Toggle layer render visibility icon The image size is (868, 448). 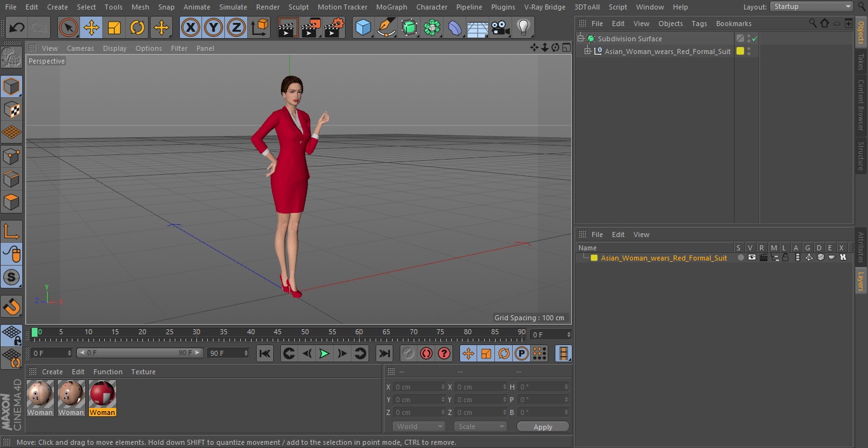click(763, 258)
